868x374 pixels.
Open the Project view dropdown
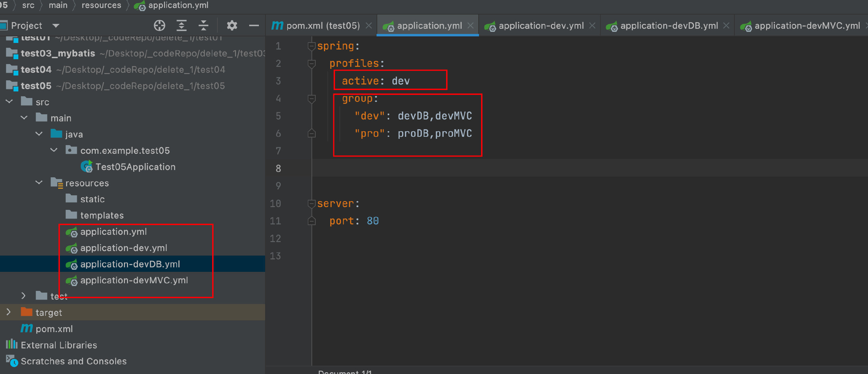[56, 26]
